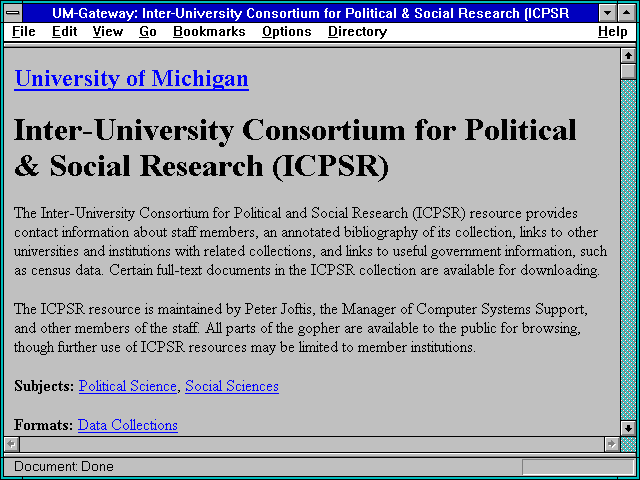Open the Bookmarks menu

(209, 32)
